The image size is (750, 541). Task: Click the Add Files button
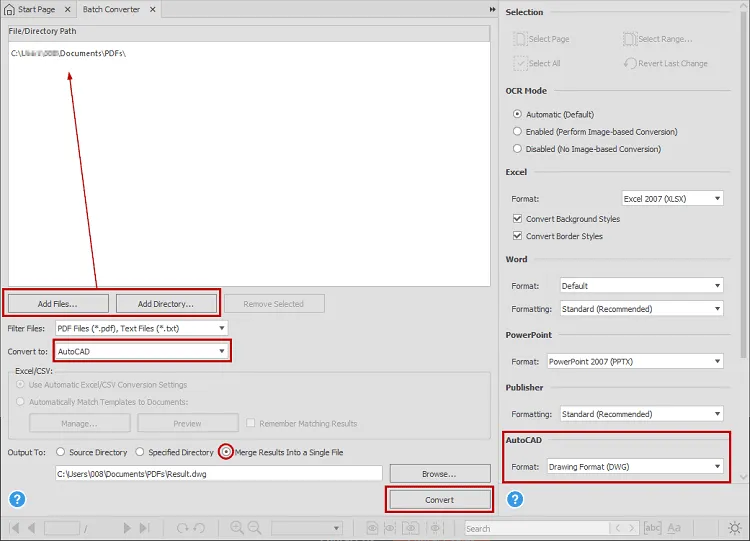pyautogui.click(x=58, y=304)
